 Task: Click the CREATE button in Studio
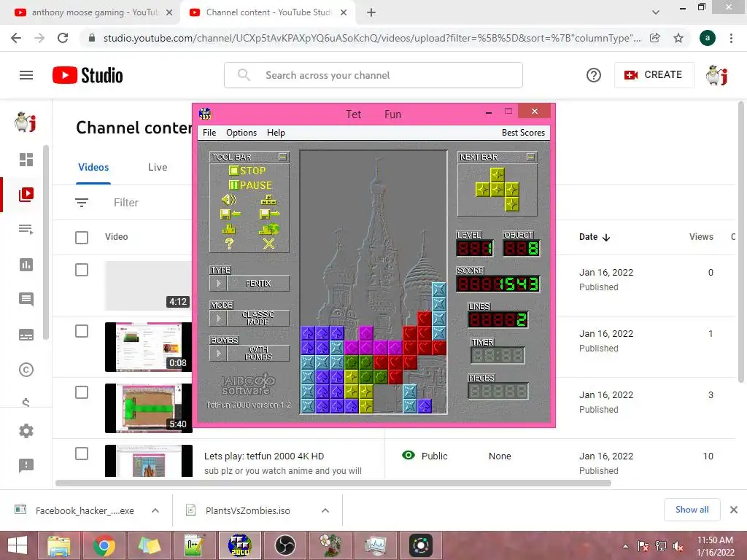654,75
